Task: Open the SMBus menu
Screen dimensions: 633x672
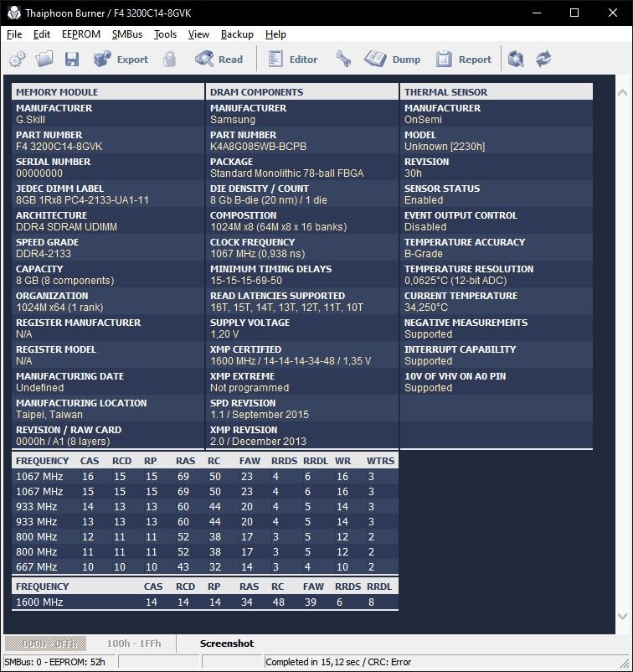Action: coord(126,34)
